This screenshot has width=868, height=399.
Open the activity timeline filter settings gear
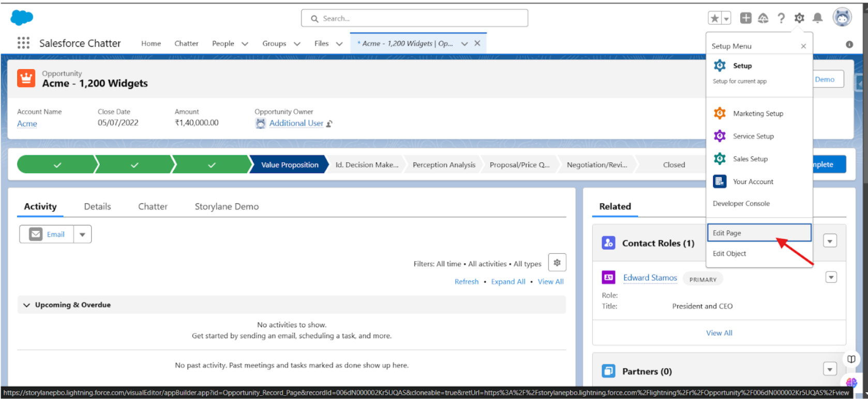click(557, 263)
